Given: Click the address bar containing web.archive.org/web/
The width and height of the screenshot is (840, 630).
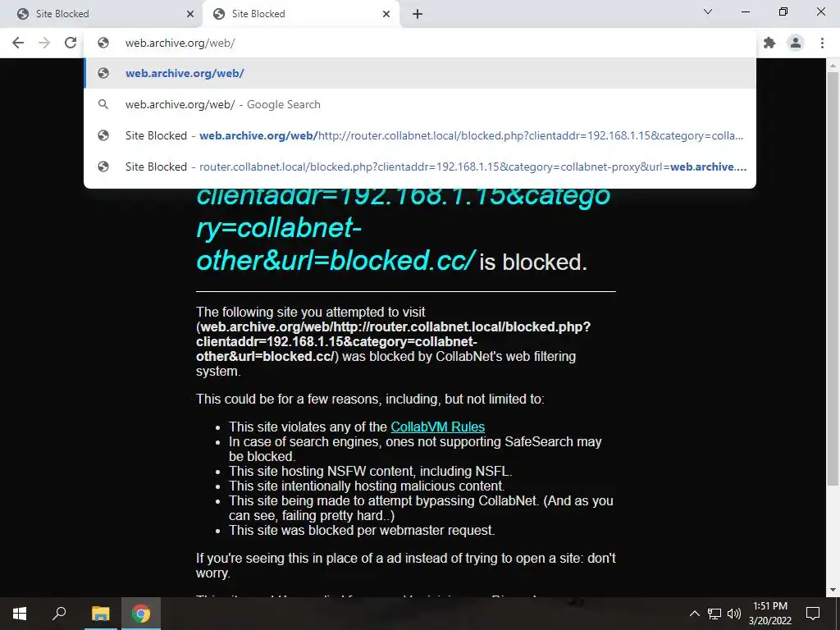Looking at the screenshot, I should pyautogui.click(x=420, y=43).
